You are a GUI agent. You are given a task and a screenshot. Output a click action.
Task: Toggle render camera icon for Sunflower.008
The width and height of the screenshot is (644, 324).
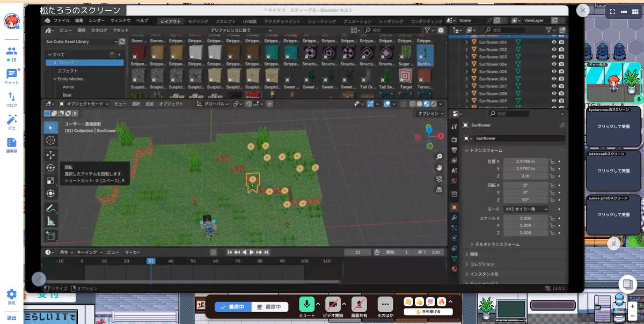click(x=561, y=93)
